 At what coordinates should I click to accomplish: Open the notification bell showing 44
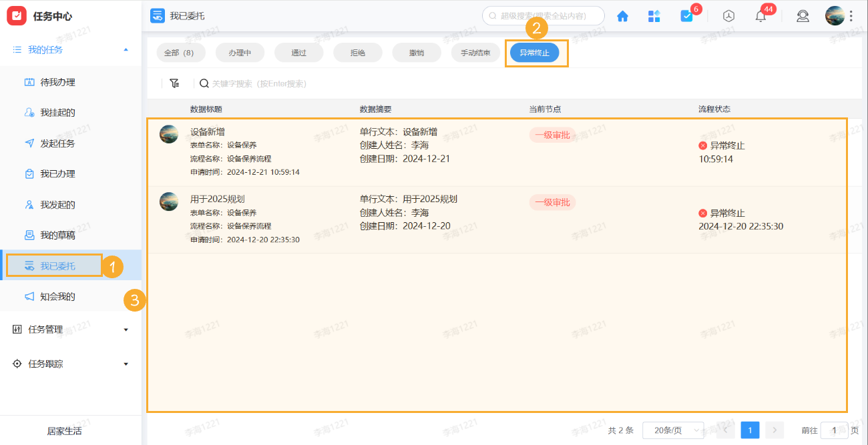tap(760, 15)
